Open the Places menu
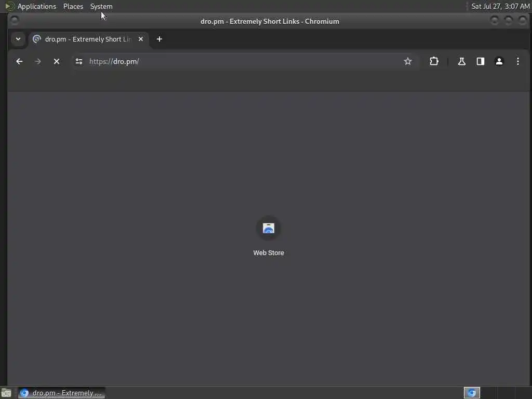Image resolution: width=532 pixels, height=399 pixels. click(73, 6)
